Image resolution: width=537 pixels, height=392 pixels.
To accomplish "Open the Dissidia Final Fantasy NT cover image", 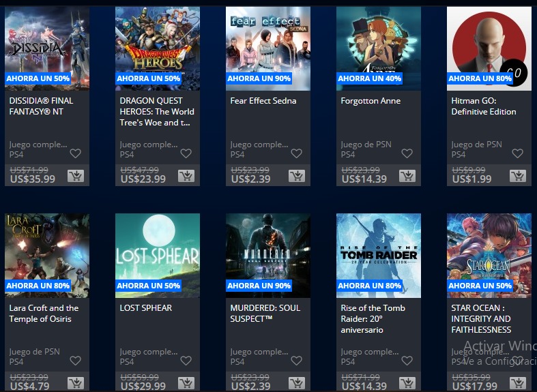I will pos(47,48).
